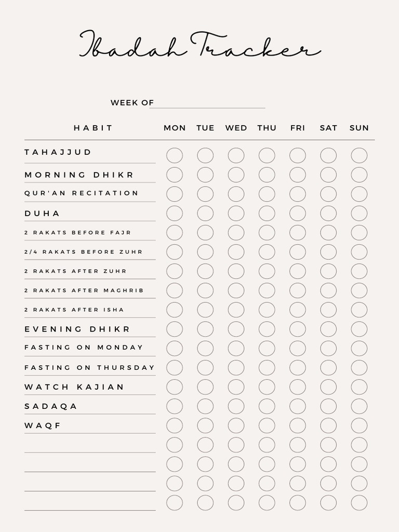Viewport: 399px width, 532px height.
Task: Tick Qur'an Recitation circle for Wednesday
Action: (x=236, y=194)
